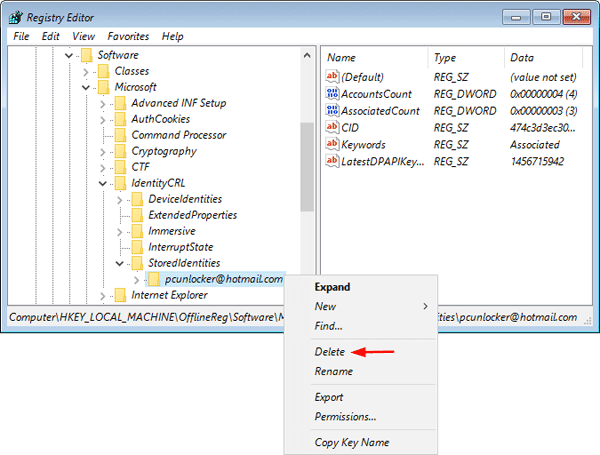Choose Delete from the context menu
The image size is (600, 455).
330,352
